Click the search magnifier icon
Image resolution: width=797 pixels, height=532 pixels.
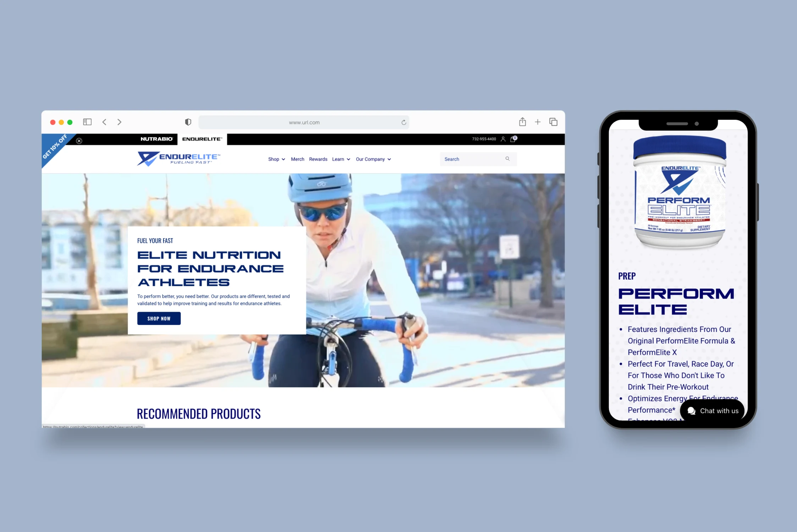coord(508,159)
